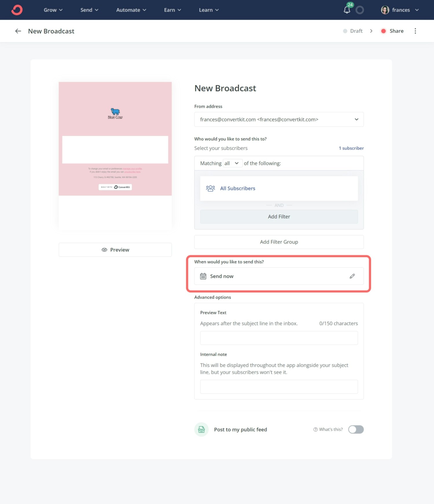Click the All Subscribers people icon
This screenshot has height=504, width=434.
coord(210,189)
